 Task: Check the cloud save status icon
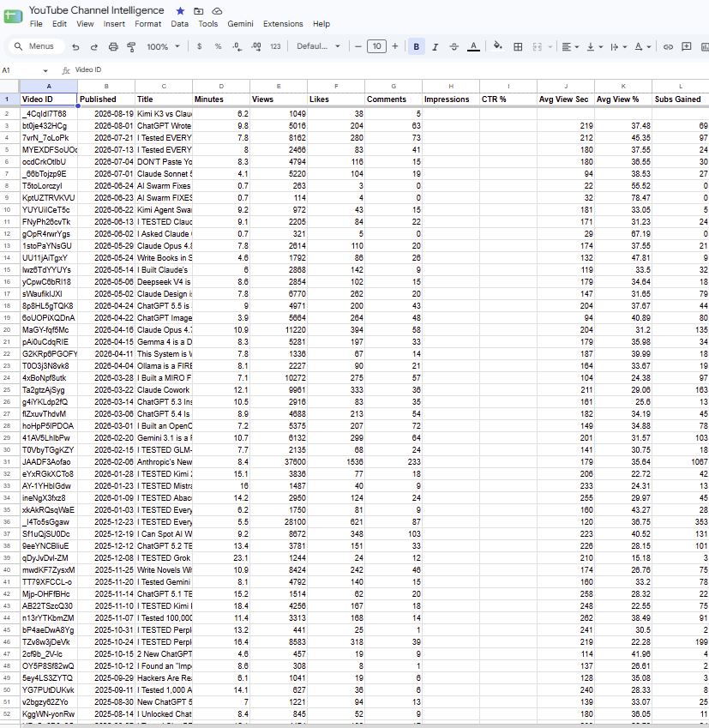(217, 10)
